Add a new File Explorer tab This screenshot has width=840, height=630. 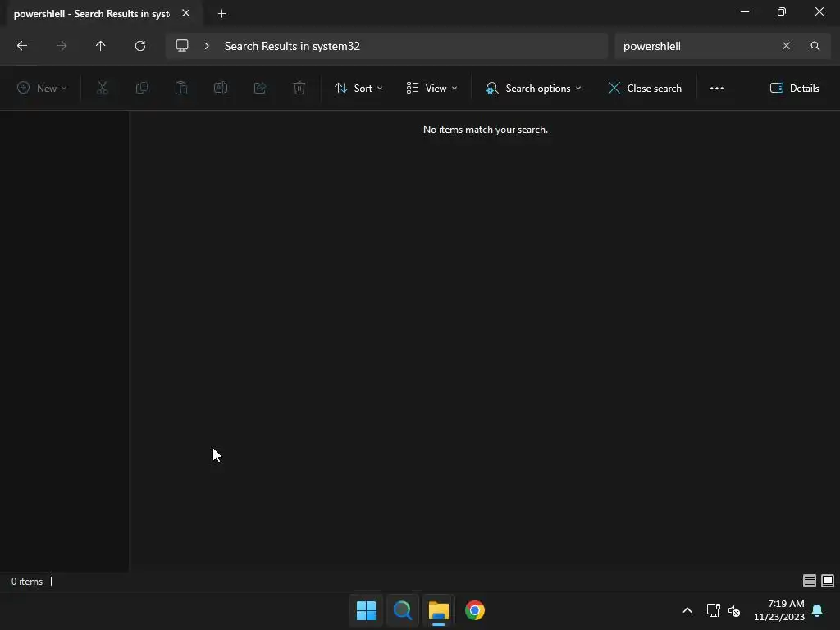click(221, 14)
